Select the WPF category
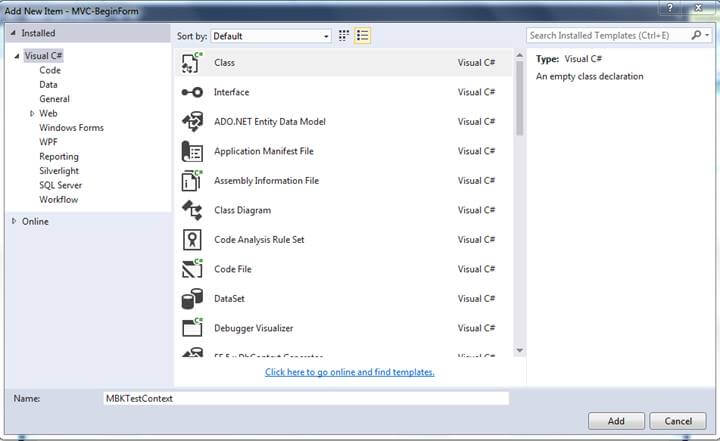 (48, 142)
